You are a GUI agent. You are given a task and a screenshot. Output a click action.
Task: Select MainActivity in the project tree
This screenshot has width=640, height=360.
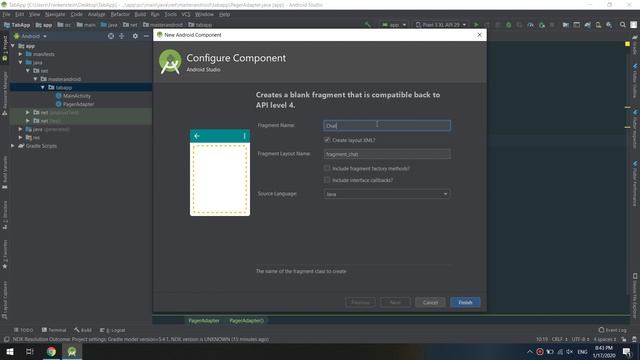click(x=77, y=96)
